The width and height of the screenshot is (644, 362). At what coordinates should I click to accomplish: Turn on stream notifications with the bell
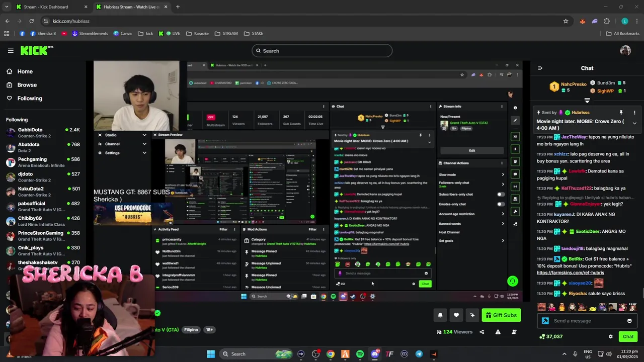[440, 315]
